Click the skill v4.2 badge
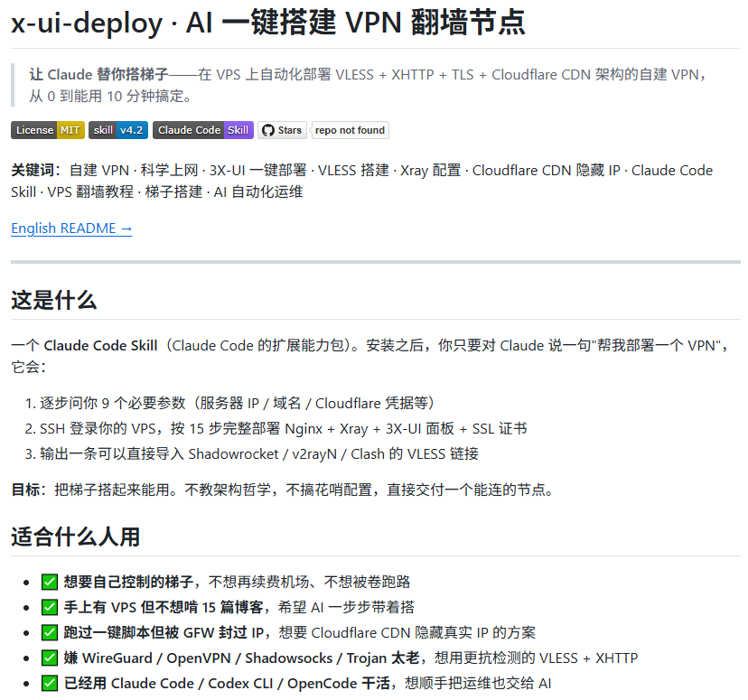The image size is (748, 700). tap(118, 130)
